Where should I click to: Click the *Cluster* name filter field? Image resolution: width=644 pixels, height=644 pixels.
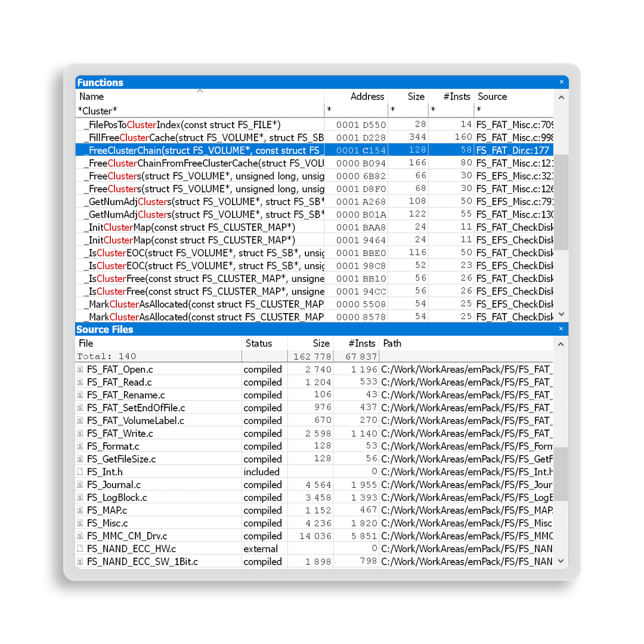pos(200,111)
